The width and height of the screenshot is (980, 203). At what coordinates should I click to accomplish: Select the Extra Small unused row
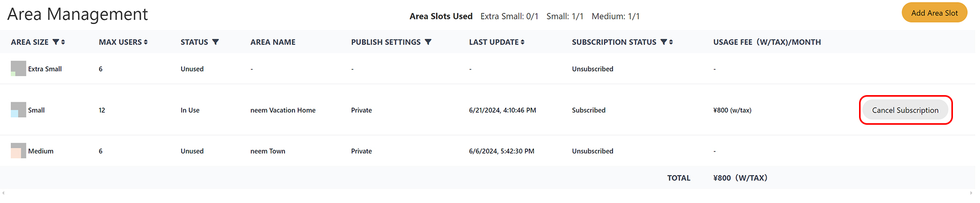[x=487, y=69]
